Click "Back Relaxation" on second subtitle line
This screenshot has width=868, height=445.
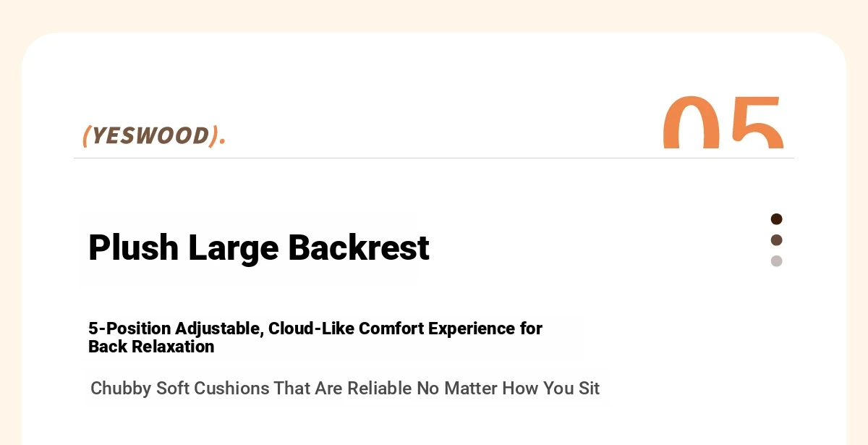click(x=151, y=347)
